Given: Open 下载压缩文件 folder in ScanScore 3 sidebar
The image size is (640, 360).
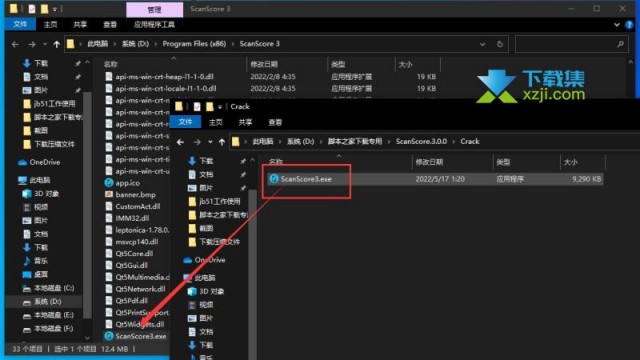Looking at the screenshot, I should tap(49, 144).
